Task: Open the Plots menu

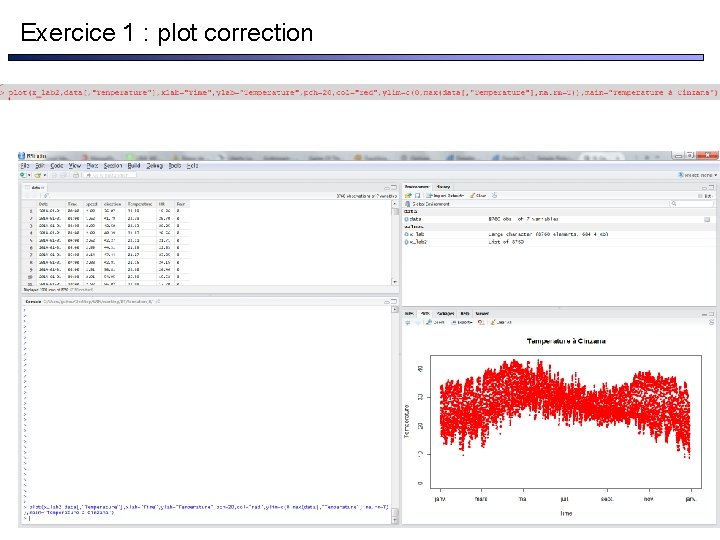Action: pos(92,166)
